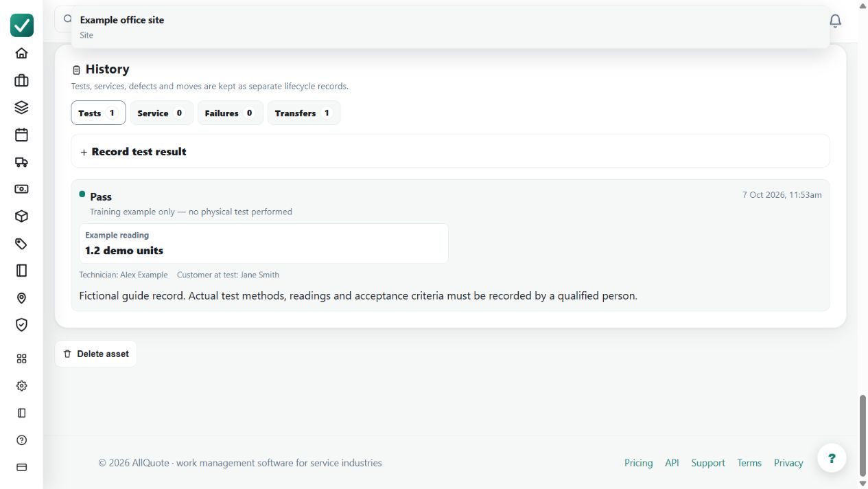Open the Pricing footer link
Viewport: 868px width, 489px height.
click(638, 463)
